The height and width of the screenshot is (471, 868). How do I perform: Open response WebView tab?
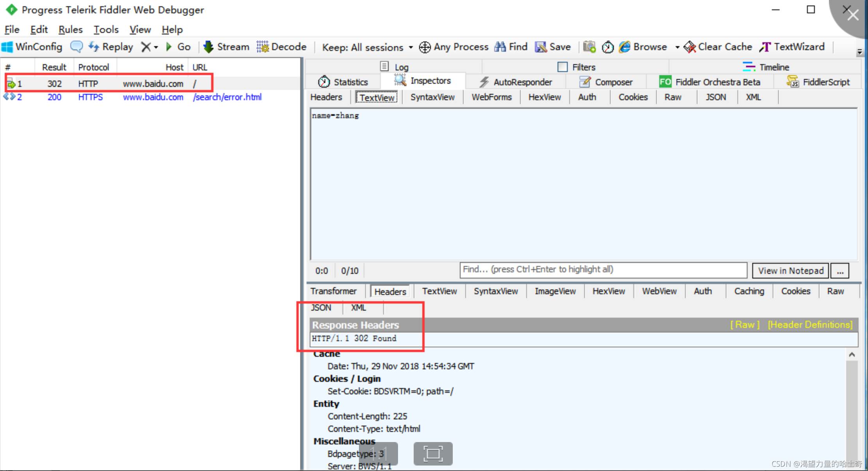pyautogui.click(x=659, y=291)
